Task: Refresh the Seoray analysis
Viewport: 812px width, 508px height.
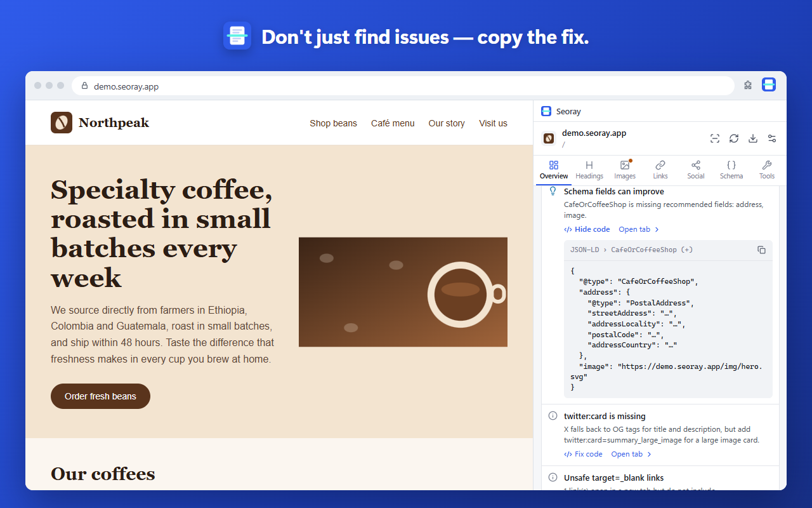Action: click(734, 138)
